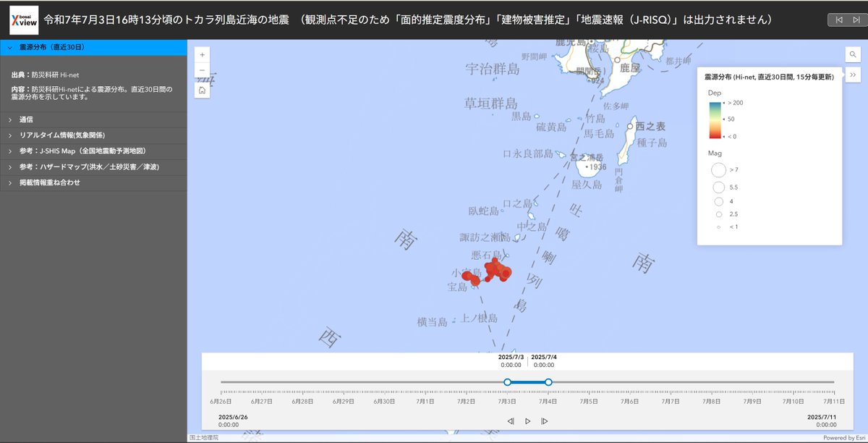
Task: Step timeline backward one interval
Action: (511, 421)
